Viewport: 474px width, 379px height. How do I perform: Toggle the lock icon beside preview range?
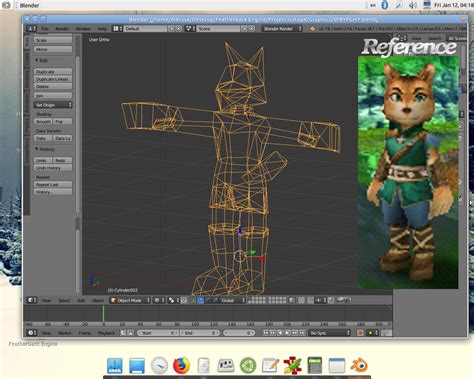click(131, 333)
